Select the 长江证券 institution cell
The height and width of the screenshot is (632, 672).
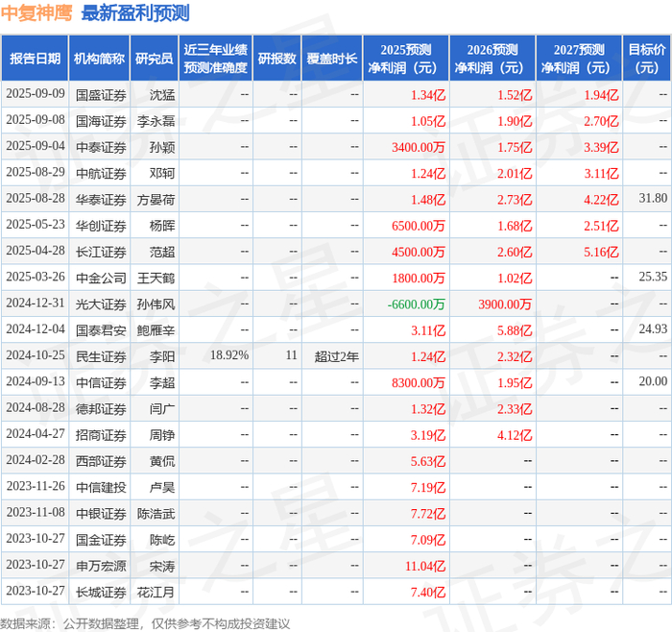pyautogui.click(x=101, y=252)
